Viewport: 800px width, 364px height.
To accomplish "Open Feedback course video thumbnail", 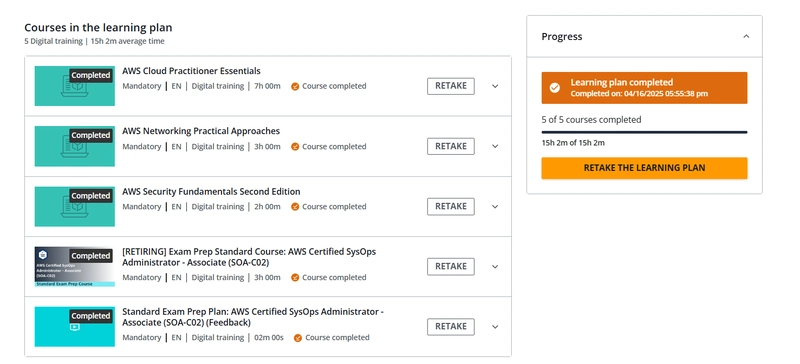I will point(74,327).
